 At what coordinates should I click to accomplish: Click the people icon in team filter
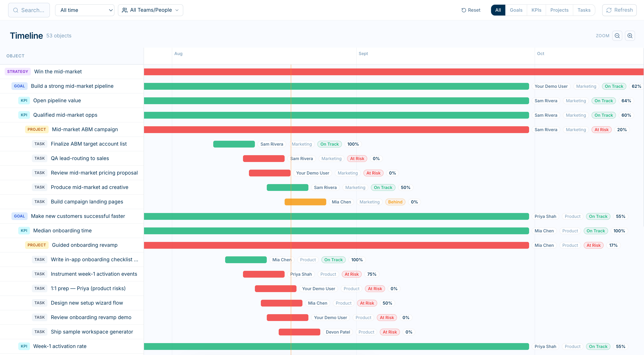point(124,10)
